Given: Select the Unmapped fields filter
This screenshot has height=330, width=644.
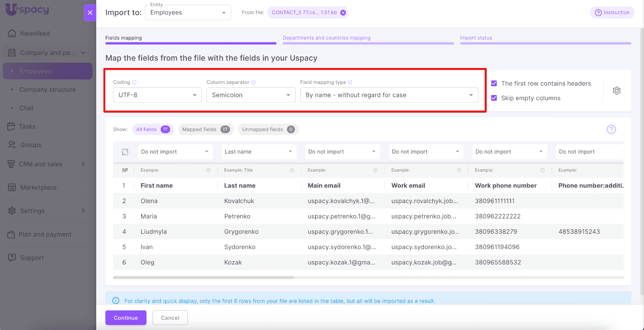Looking at the screenshot, I should pyautogui.click(x=268, y=129).
